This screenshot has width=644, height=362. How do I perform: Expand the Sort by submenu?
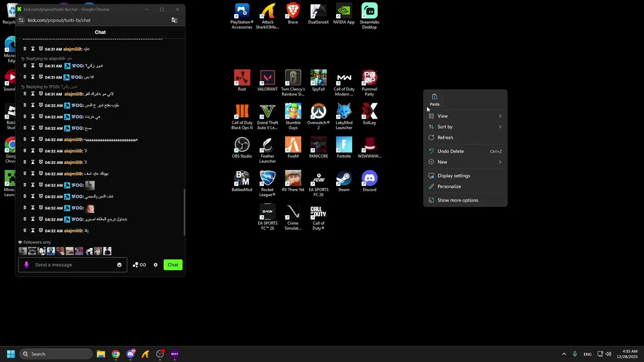465,127
